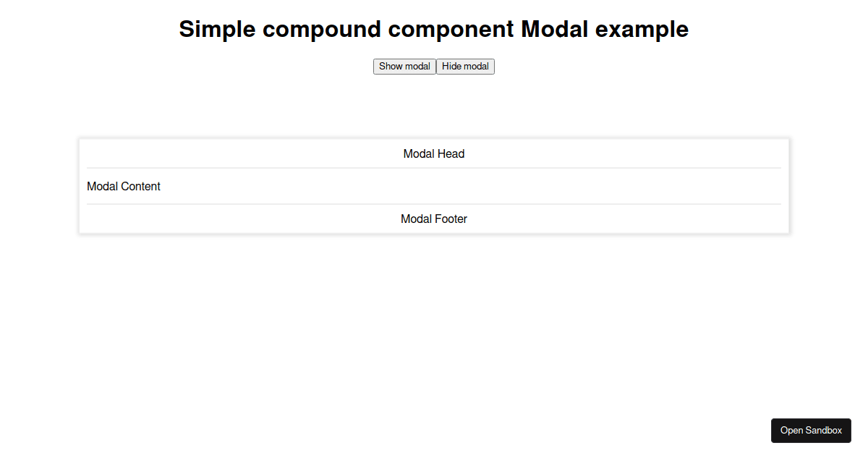Click the Modal Head label text
The image size is (868, 456).
[434, 153]
